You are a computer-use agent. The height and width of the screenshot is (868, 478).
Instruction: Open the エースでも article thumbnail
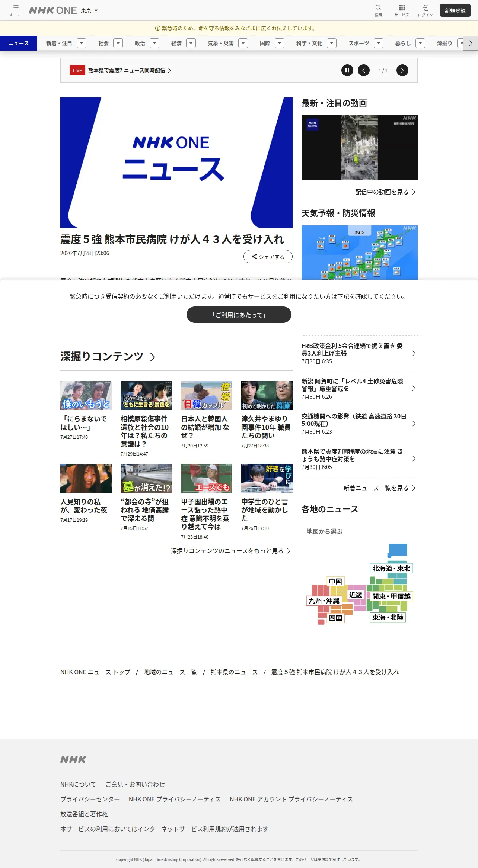point(207,478)
